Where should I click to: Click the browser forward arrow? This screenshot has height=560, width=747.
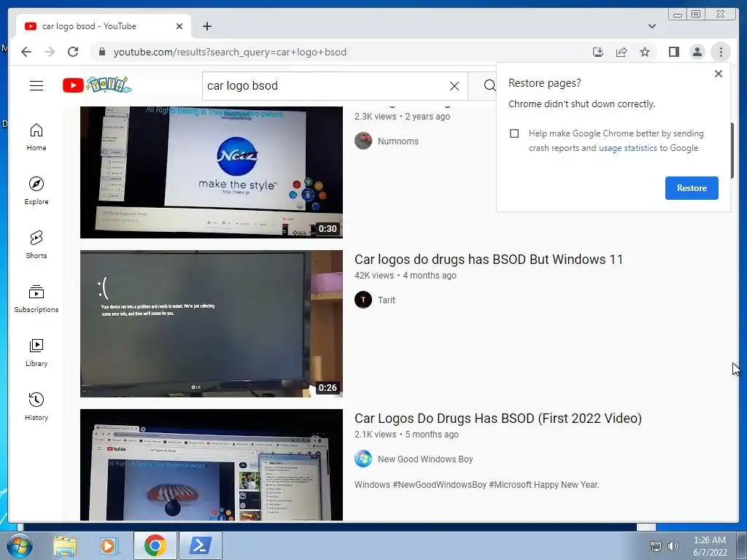(x=50, y=52)
